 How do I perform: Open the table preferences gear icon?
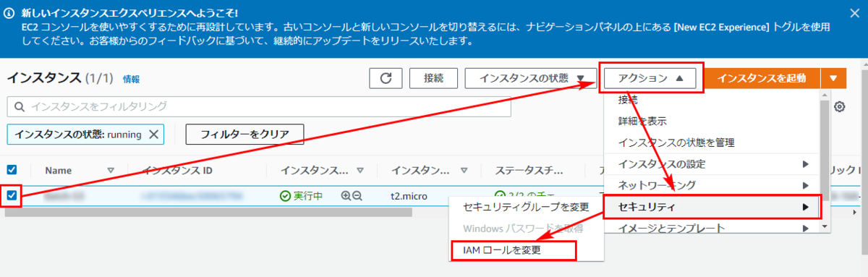click(x=840, y=107)
